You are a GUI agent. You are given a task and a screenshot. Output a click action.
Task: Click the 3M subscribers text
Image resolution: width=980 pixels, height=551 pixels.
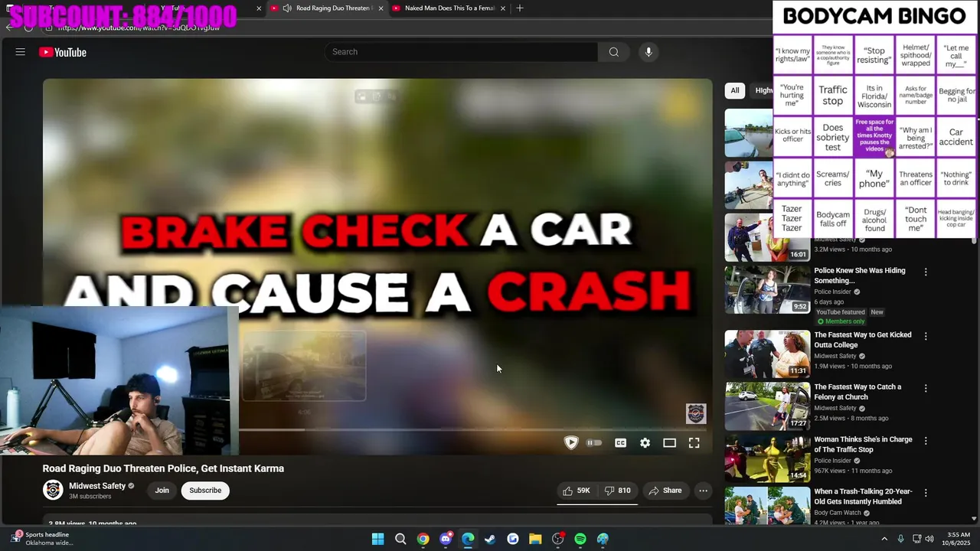coord(90,497)
